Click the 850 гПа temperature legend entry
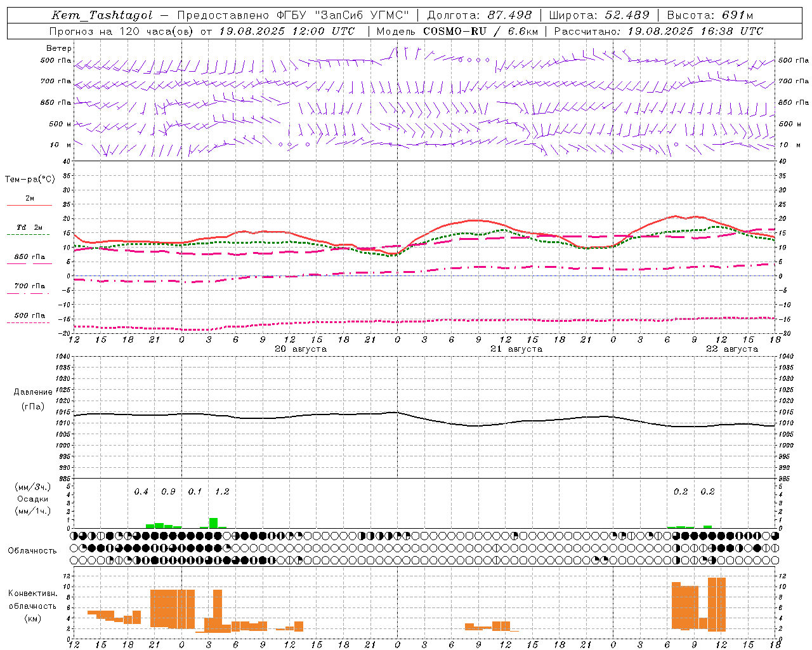 [30, 256]
